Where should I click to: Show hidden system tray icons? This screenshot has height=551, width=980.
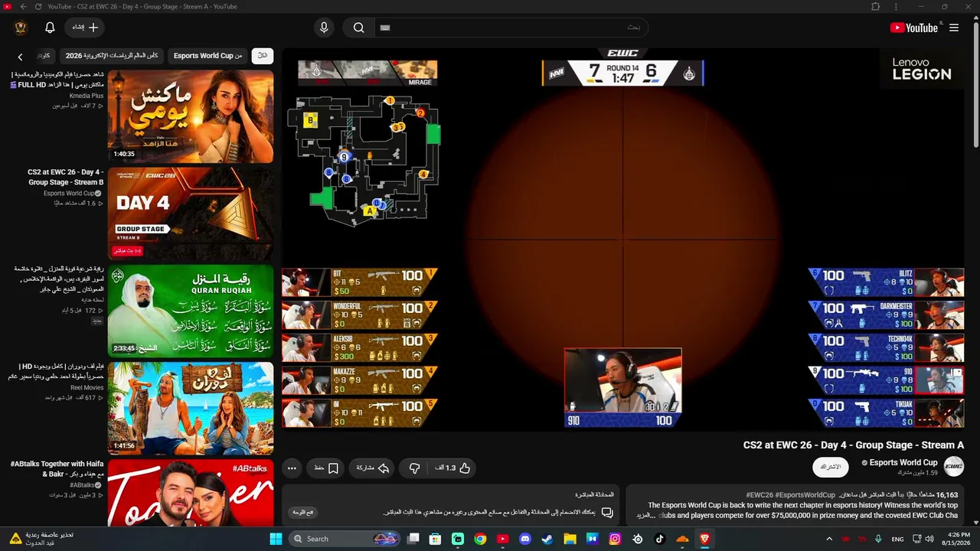tap(829, 539)
